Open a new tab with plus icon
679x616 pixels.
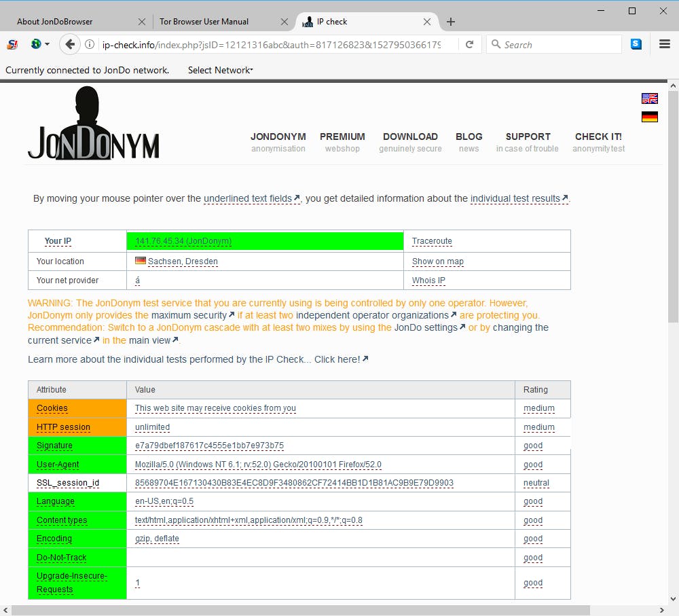pos(451,22)
